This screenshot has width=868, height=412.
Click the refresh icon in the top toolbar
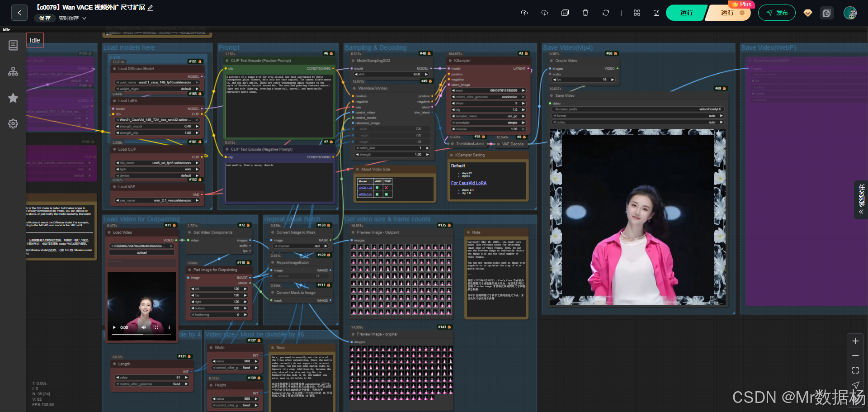606,13
